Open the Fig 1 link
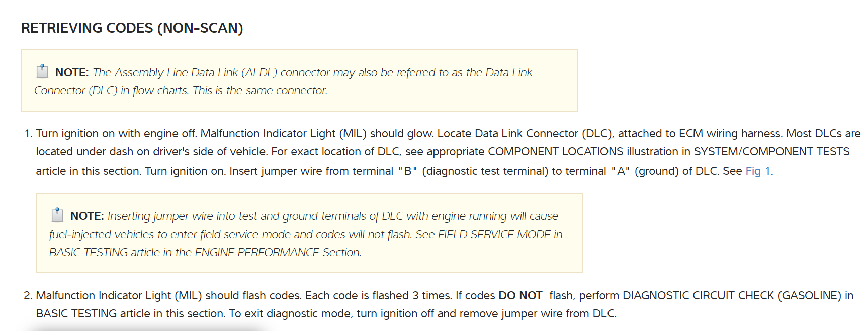The image size is (868, 331). tap(758, 171)
